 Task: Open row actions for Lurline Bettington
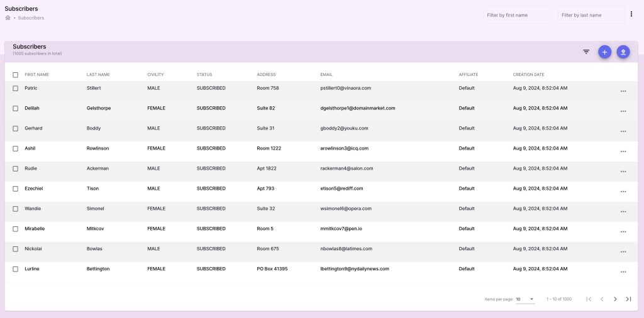[x=623, y=272]
